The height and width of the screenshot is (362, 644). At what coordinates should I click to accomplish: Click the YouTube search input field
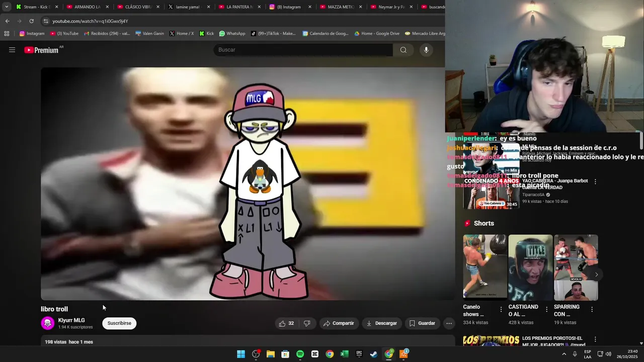point(303,50)
